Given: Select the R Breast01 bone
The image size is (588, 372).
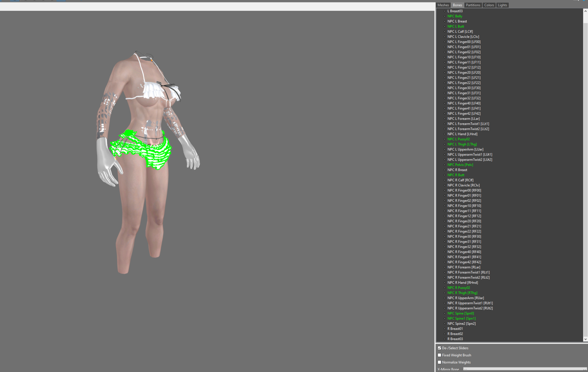Looking at the screenshot, I should pos(455,329).
